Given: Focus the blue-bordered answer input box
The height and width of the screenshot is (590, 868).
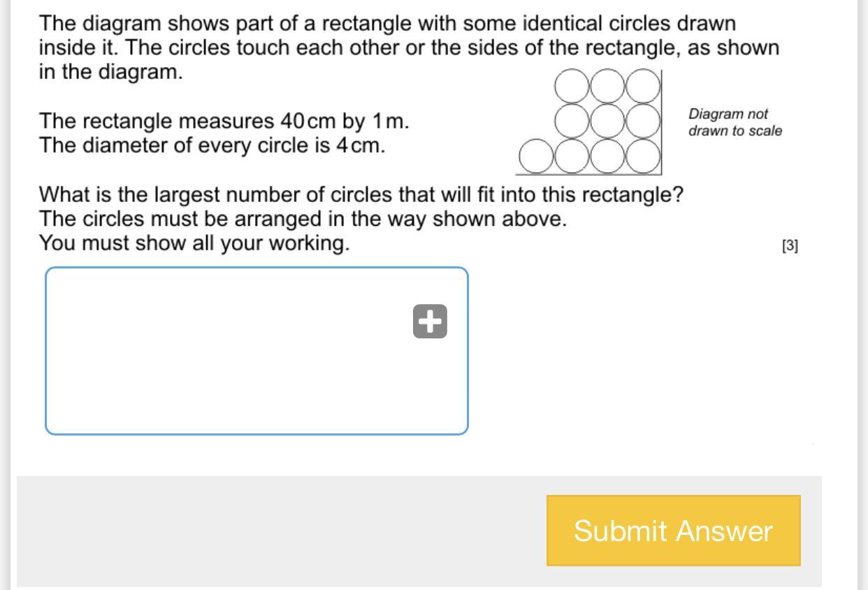Looking at the screenshot, I should (256, 351).
